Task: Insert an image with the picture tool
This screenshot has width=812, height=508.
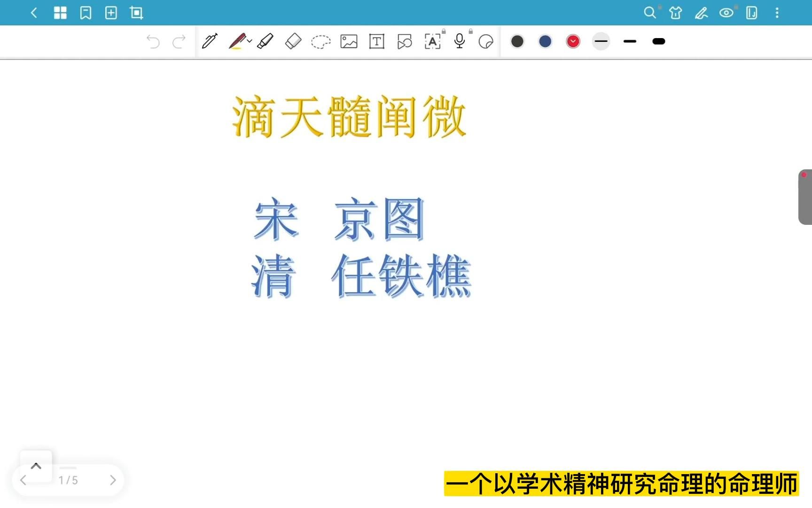Action: [x=349, y=41]
